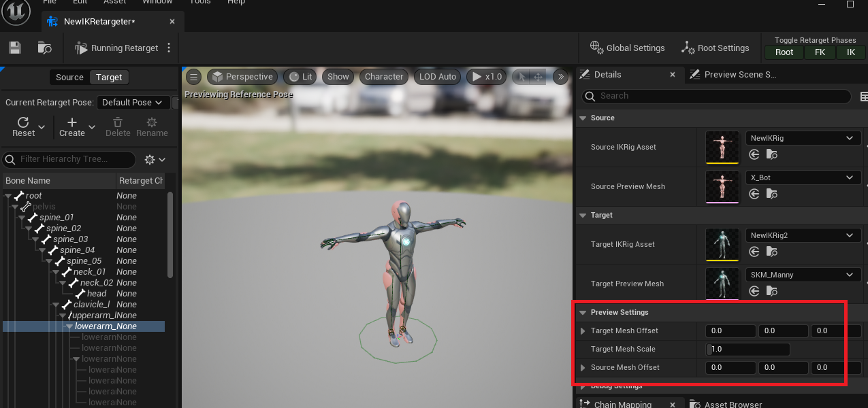868x408 pixels.
Task: Open the Character viewport menu
Action: point(384,77)
